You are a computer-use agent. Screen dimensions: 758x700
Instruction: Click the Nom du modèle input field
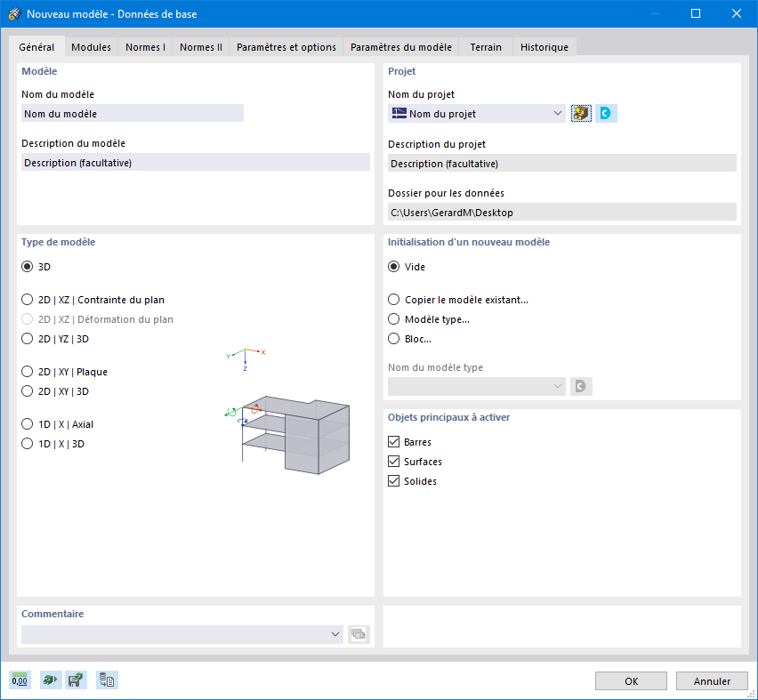[x=133, y=114]
